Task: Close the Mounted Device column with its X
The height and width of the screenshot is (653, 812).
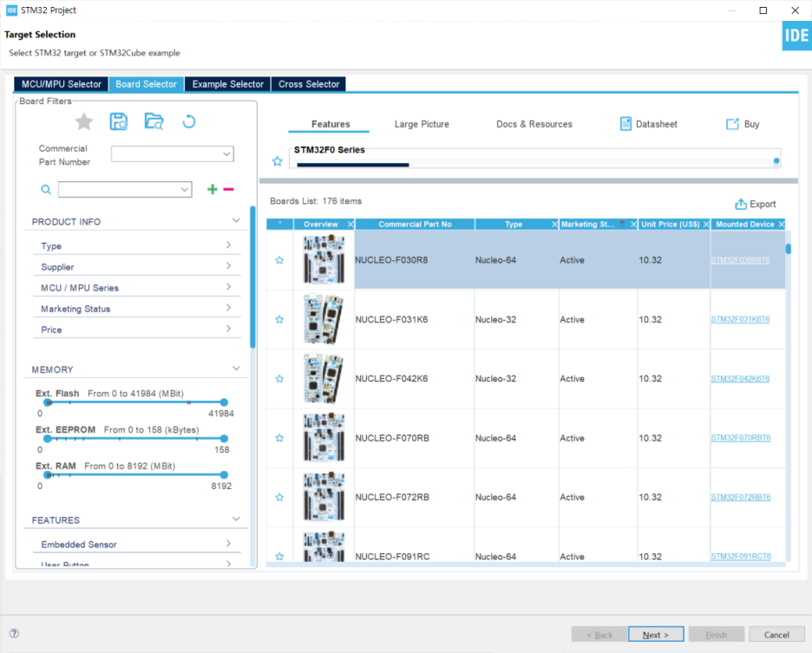Action: (781, 225)
